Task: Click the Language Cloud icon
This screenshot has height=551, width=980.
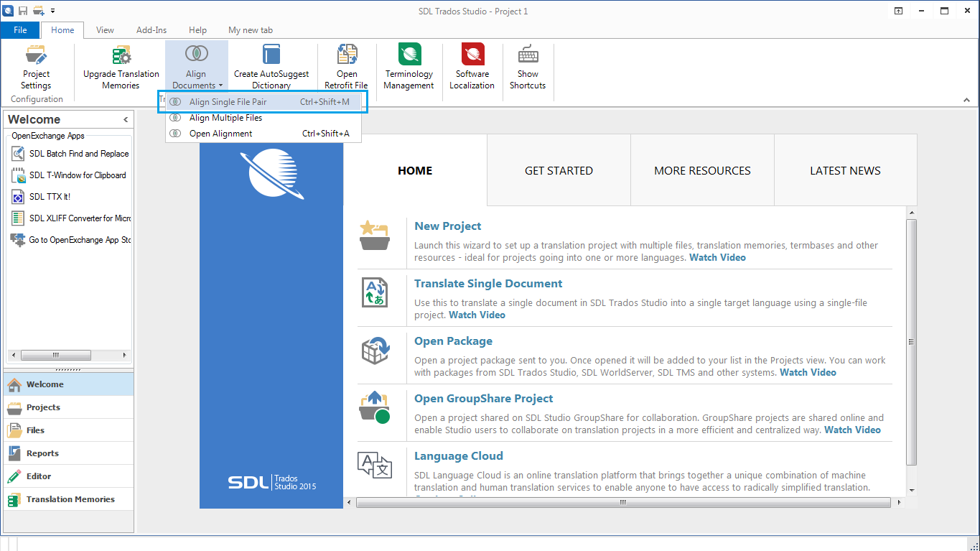Action: (374, 465)
